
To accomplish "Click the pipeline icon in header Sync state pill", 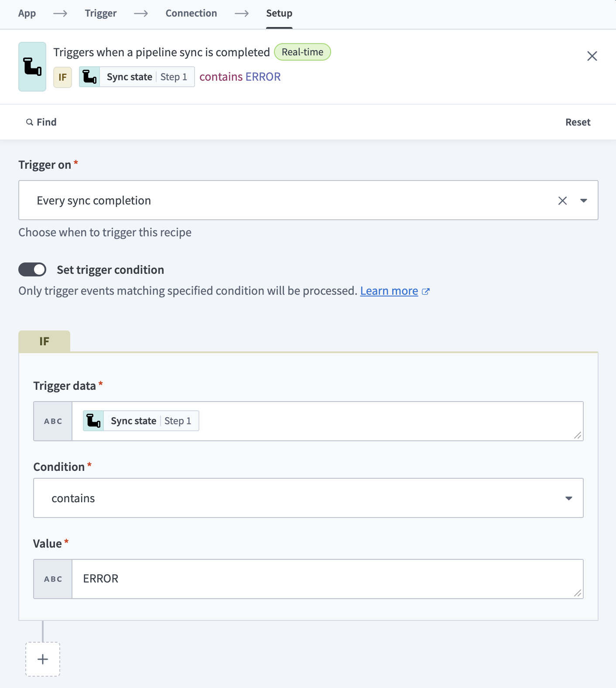I will point(89,77).
